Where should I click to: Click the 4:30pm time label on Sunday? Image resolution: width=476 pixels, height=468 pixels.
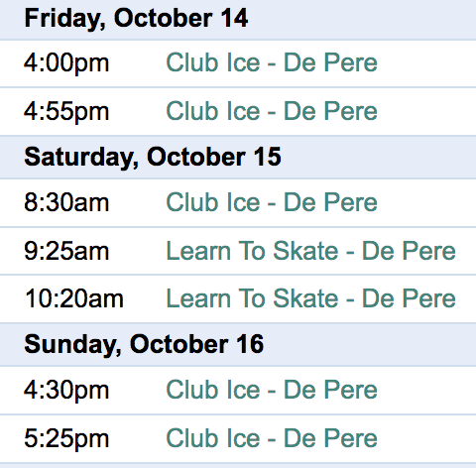click(x=66, y=391)
